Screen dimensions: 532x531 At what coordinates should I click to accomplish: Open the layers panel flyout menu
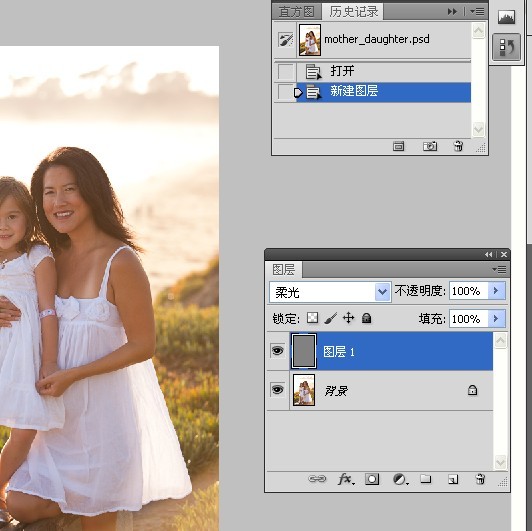point(499,270)
